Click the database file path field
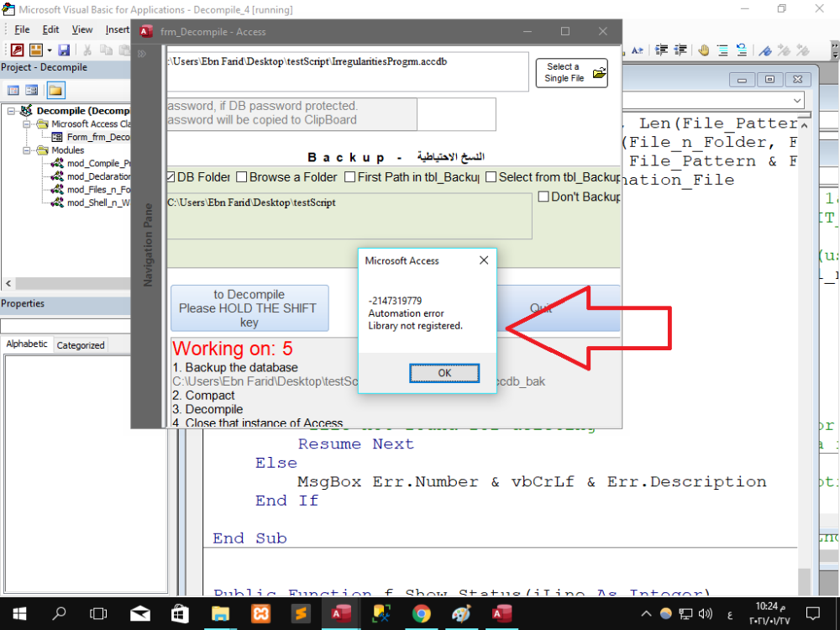This screenshot has height=630, width=840. (348, 71)
